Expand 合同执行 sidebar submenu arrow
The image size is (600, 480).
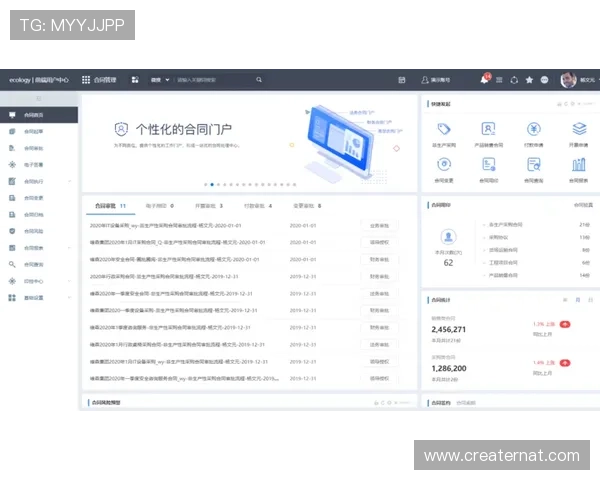[x=70, y=181]
